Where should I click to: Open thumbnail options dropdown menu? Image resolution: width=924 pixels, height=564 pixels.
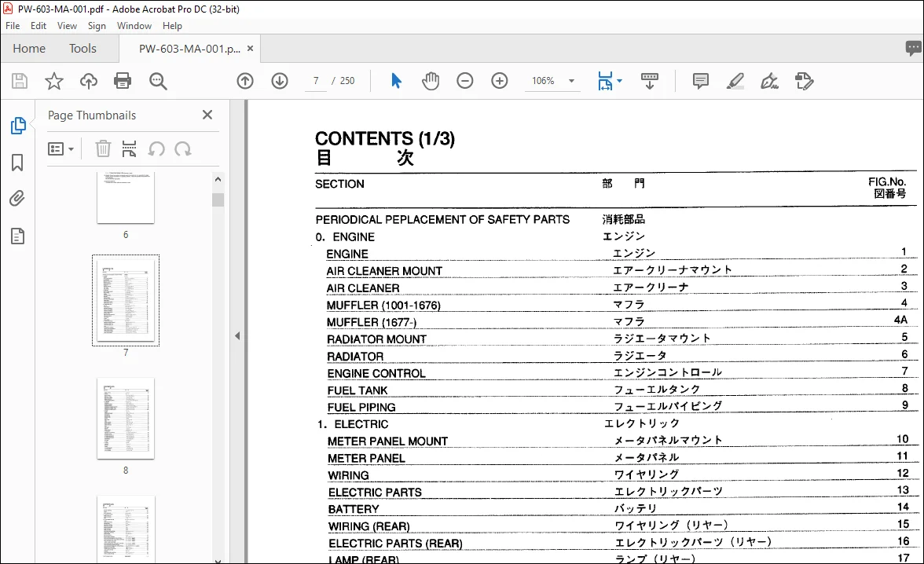pyautogui.click(x=60, y=149)
